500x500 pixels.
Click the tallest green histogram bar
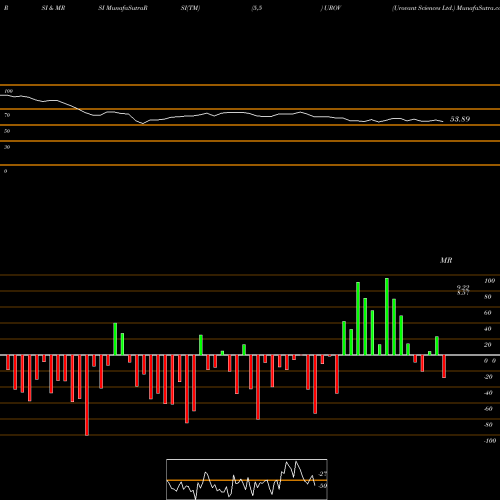387,316
